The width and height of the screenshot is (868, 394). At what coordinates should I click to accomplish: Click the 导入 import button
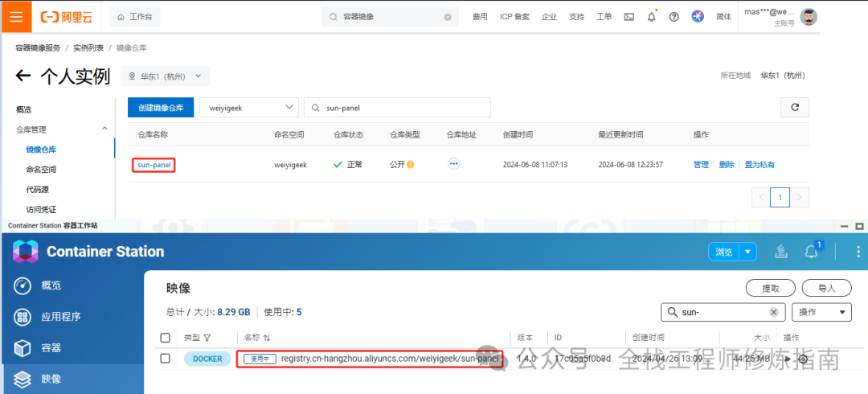click(826, 288)
